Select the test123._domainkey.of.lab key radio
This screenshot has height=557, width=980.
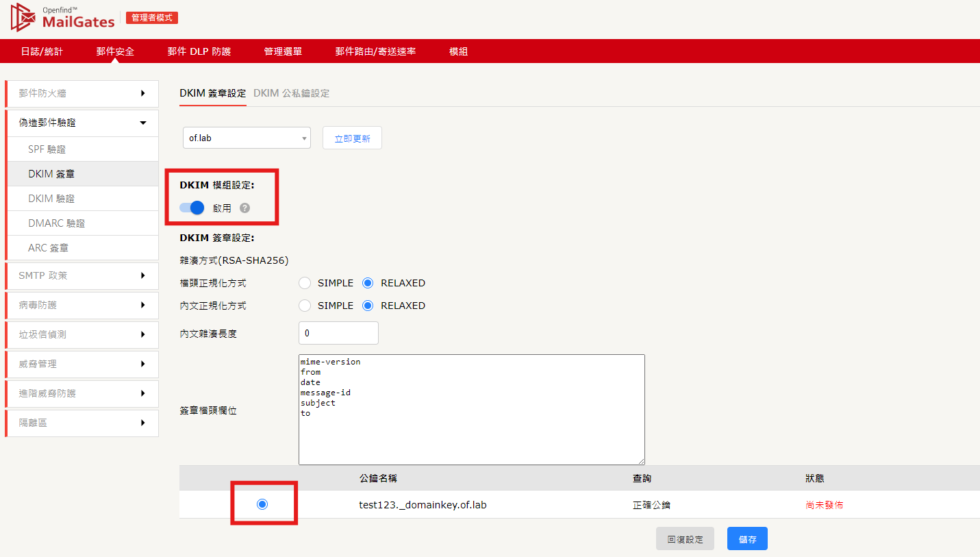tap(264, 504)
